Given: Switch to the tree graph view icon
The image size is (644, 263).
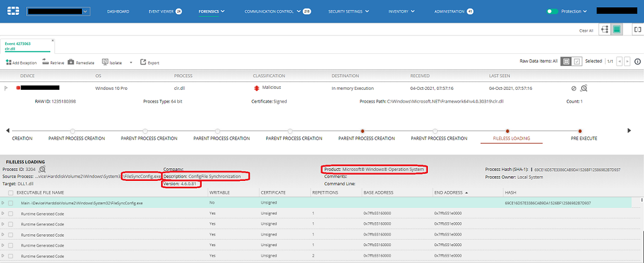Looking at the screenshot, I should (604, 29).
